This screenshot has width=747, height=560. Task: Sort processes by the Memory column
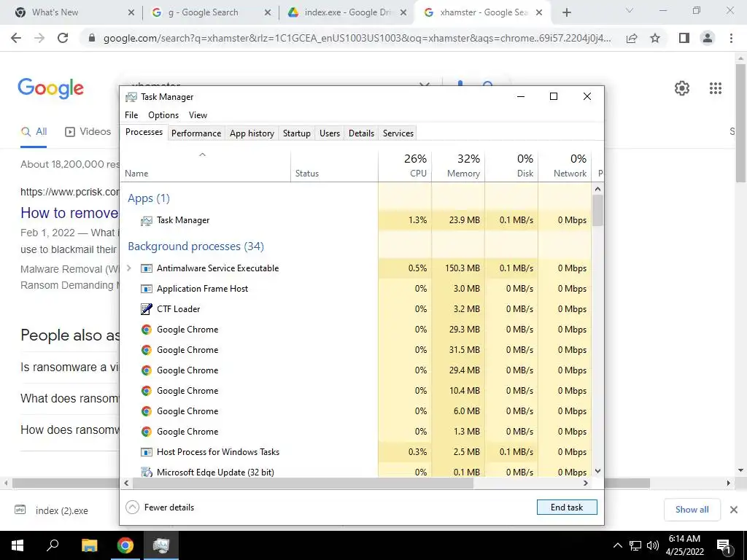(458, 166)
